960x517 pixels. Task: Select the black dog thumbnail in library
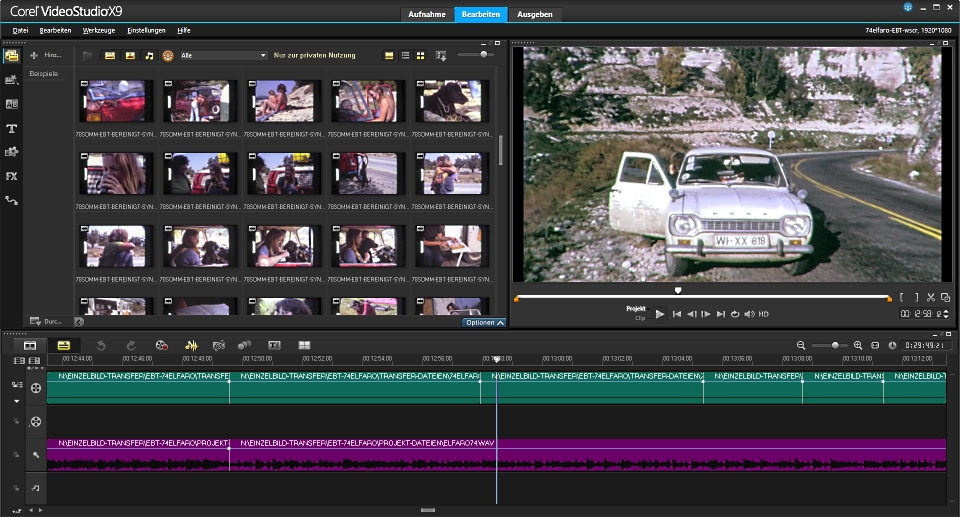[450, 101]
